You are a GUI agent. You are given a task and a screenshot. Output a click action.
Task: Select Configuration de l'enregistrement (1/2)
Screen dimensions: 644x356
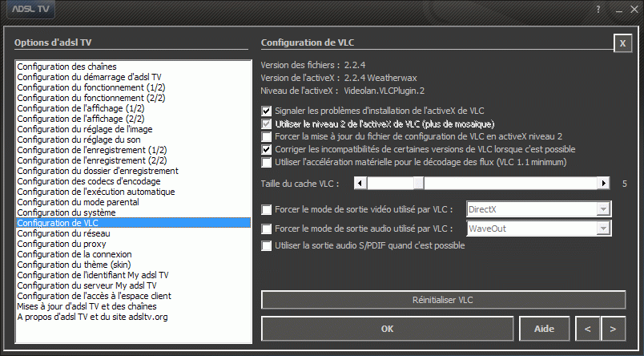(x=133, y=150)
